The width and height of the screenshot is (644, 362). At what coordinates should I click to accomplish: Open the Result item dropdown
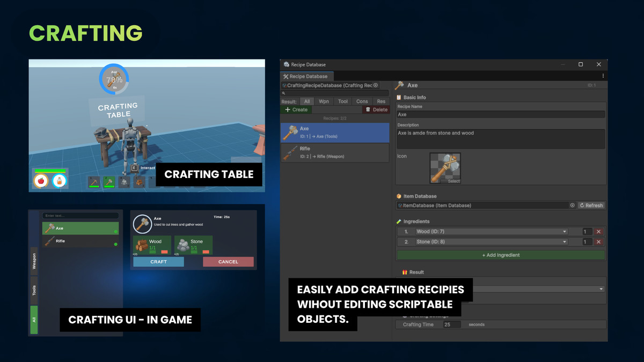(538, 289)
